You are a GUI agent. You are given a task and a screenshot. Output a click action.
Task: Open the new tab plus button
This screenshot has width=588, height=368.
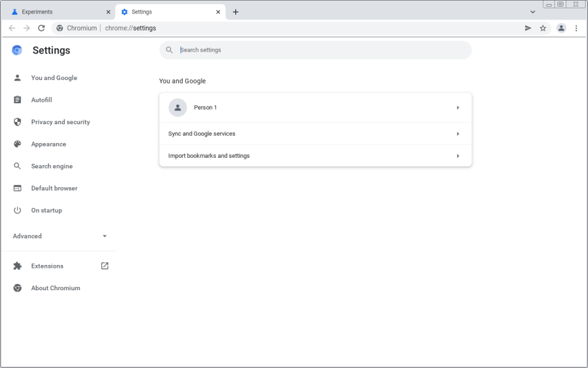[x=236, y=12]
